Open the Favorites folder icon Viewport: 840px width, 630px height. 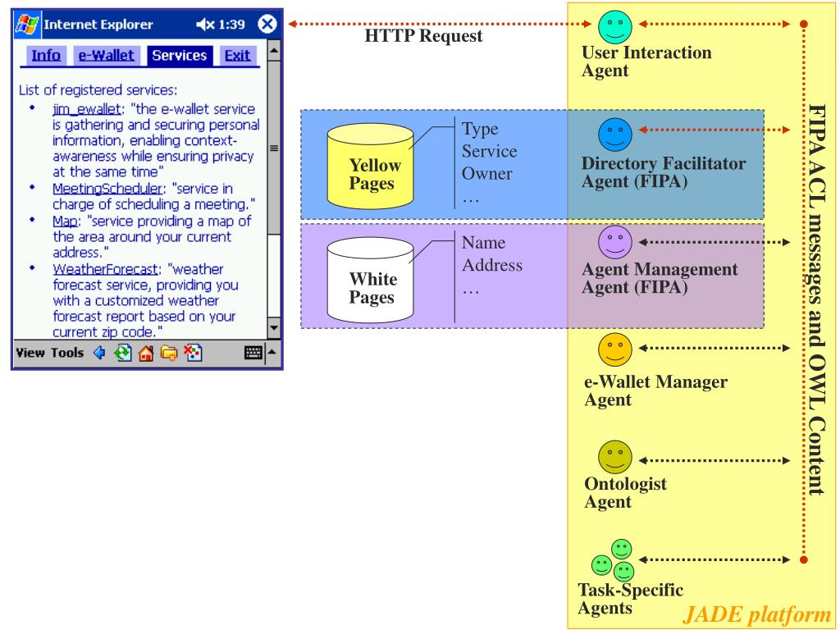point(169,353)
